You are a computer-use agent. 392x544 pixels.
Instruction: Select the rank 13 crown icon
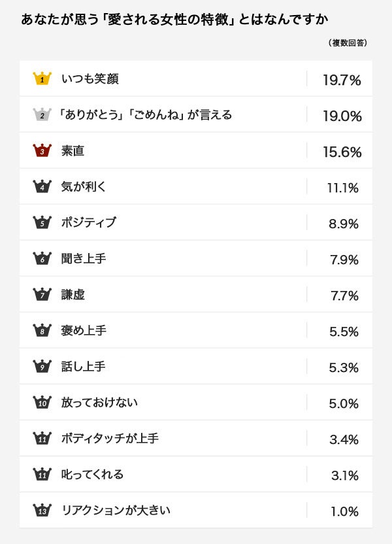(42, 510)
